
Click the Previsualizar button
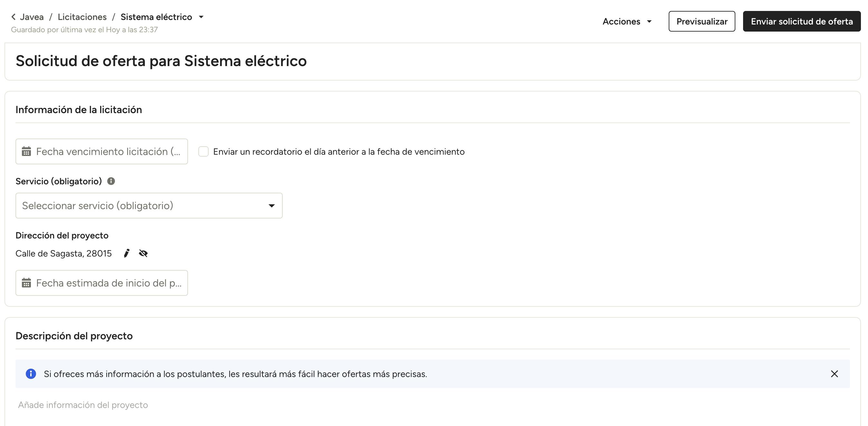(702, 21)
